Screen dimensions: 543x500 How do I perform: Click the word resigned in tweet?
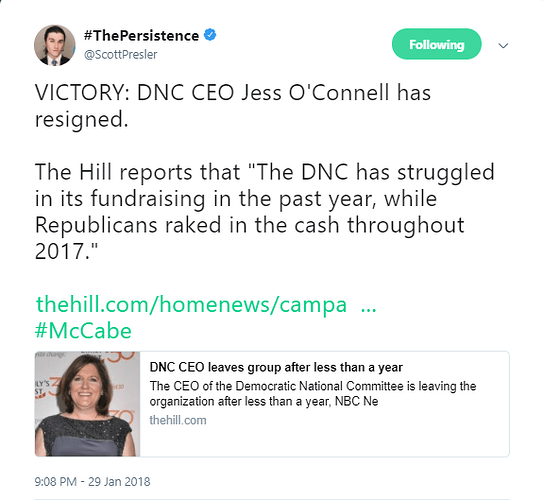81,119
